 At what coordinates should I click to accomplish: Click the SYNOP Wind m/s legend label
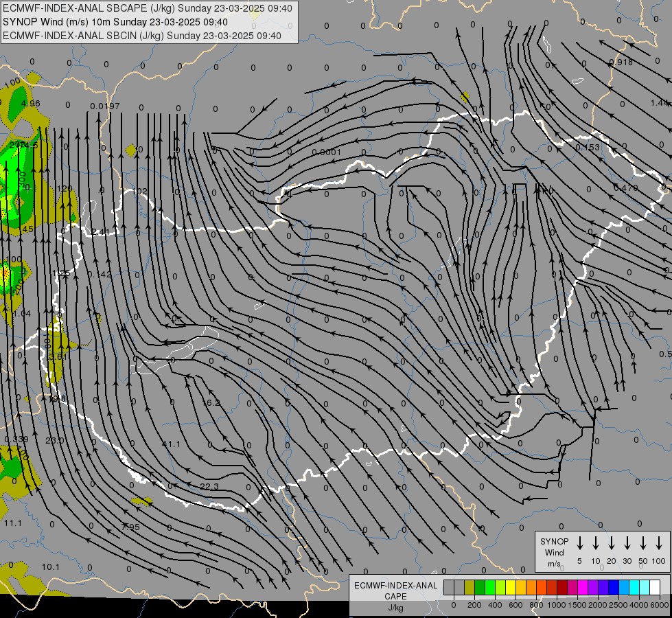click(554, 552)
